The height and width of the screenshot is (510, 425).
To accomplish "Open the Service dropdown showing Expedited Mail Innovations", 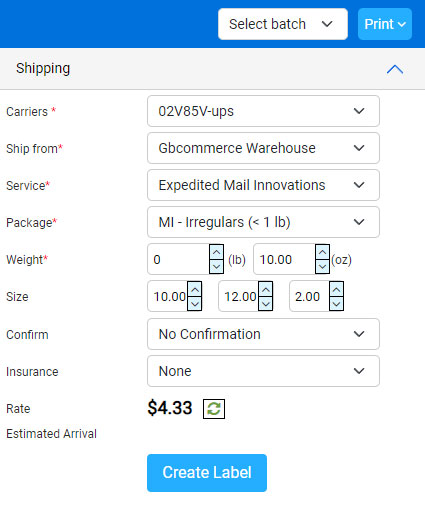I will click(x=263, y=185).
